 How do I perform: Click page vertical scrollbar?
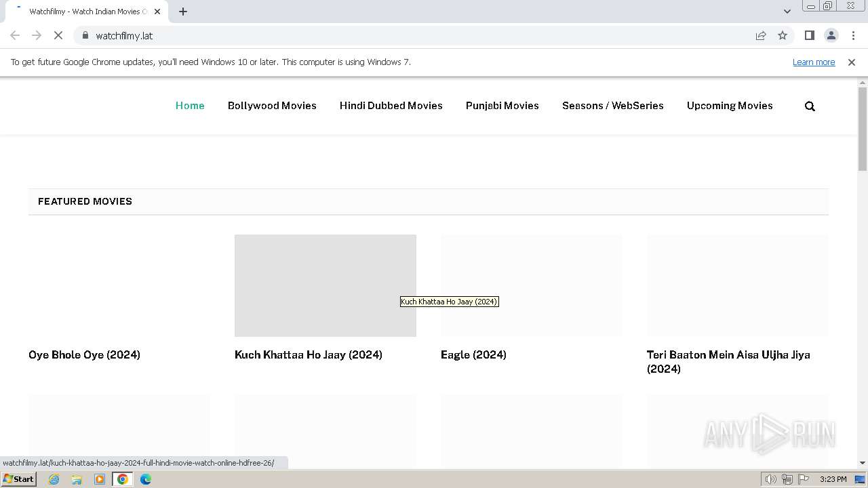click(x=863, y=129)
